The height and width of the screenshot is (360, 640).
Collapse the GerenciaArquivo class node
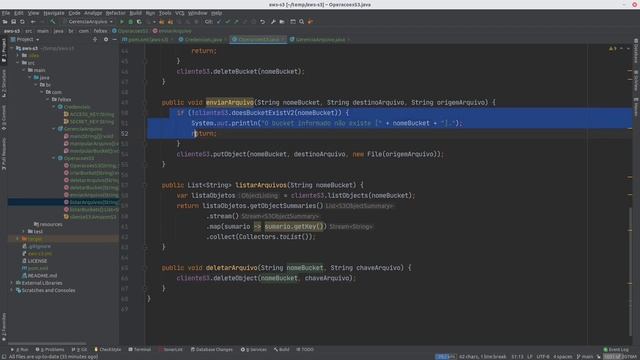(53, 129)
